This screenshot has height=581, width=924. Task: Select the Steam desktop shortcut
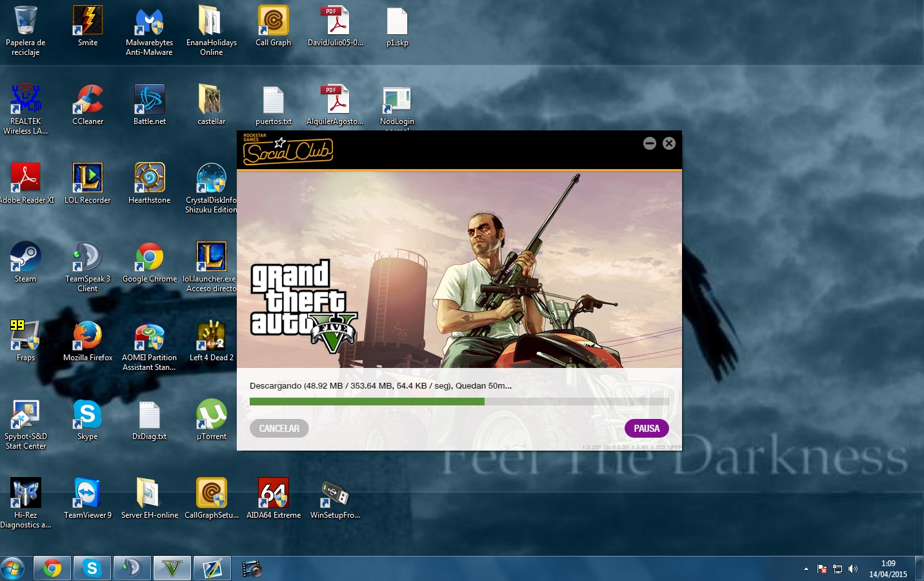(26, 263)
